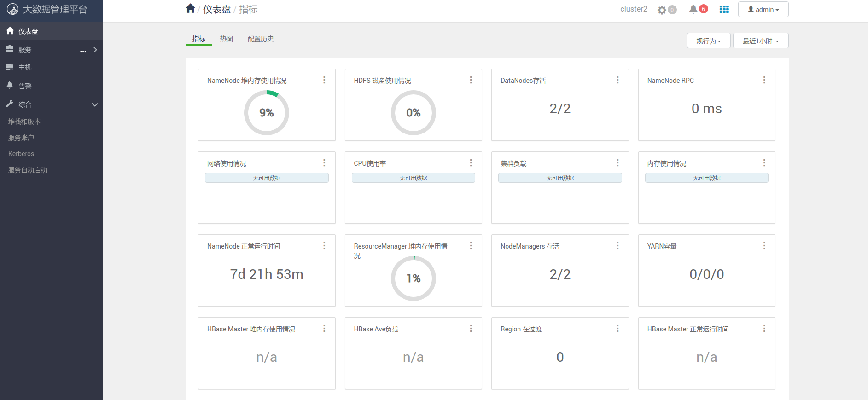Screen dimensions: 868x400
Task: Click the DataNodes存活 2/2 value
Action: 560,109
